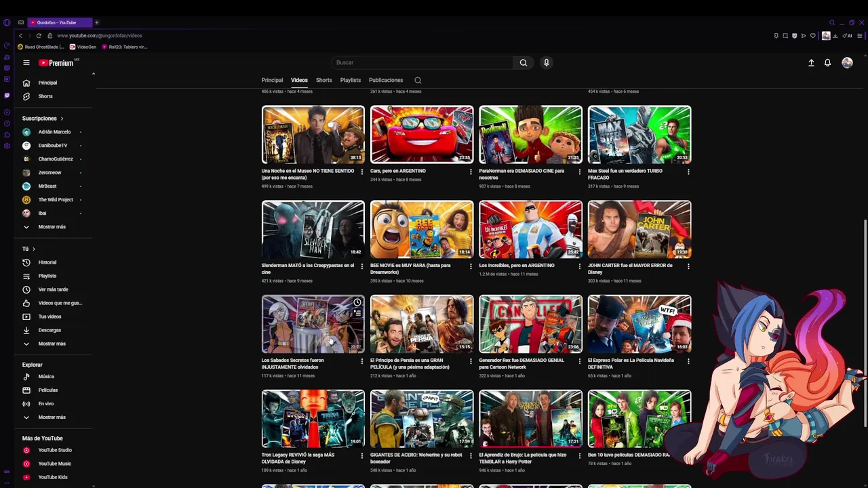Open browser downloads icon
The width and height of the screenshot is (868, 488).
pos(835,35)
